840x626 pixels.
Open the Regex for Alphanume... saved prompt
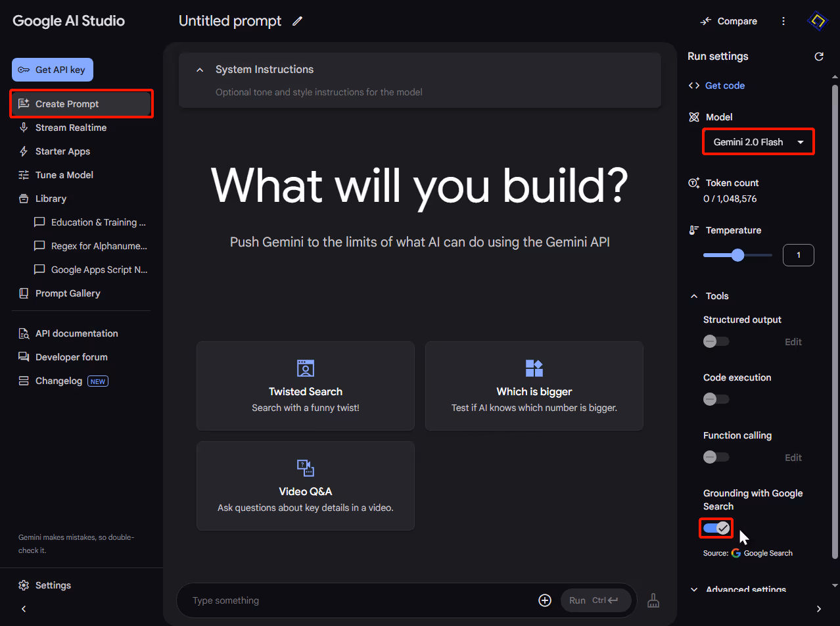[x=91, y=246]
